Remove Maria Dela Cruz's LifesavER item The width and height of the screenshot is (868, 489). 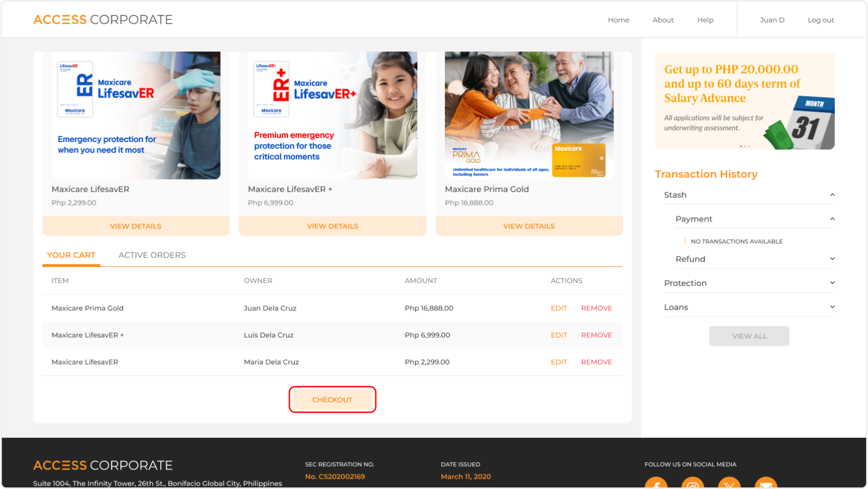click(x=597, y=362)
